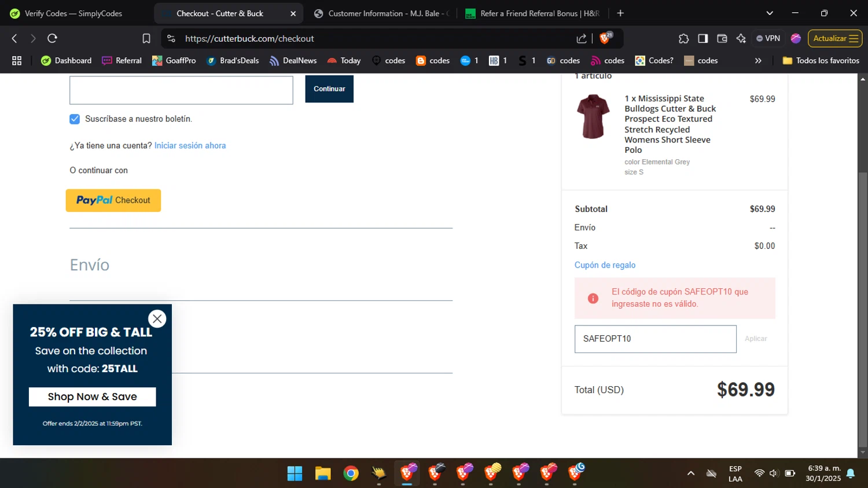The image size is (868, 488).
Task: Open volume speaker tray icon
Action: (x=774, y=474)
